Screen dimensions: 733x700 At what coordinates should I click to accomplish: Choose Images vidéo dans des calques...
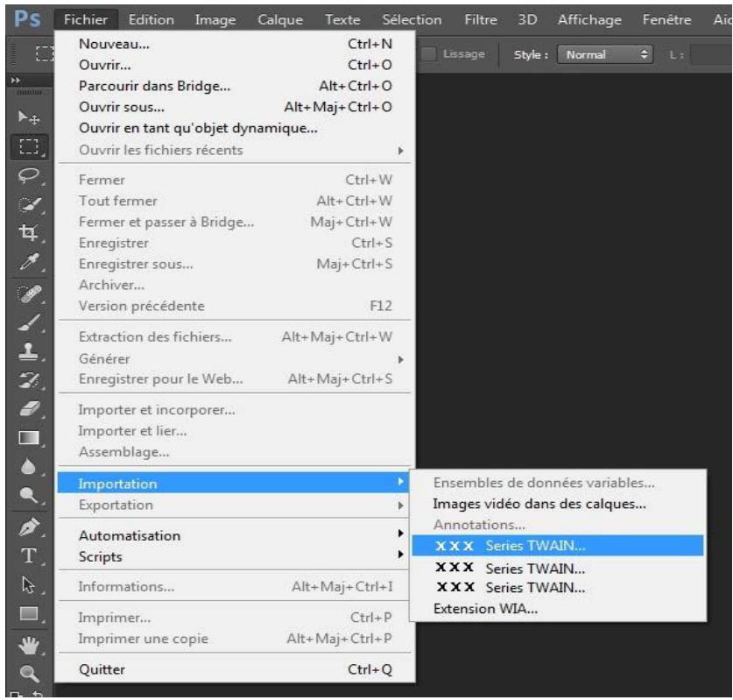point(539,504)
